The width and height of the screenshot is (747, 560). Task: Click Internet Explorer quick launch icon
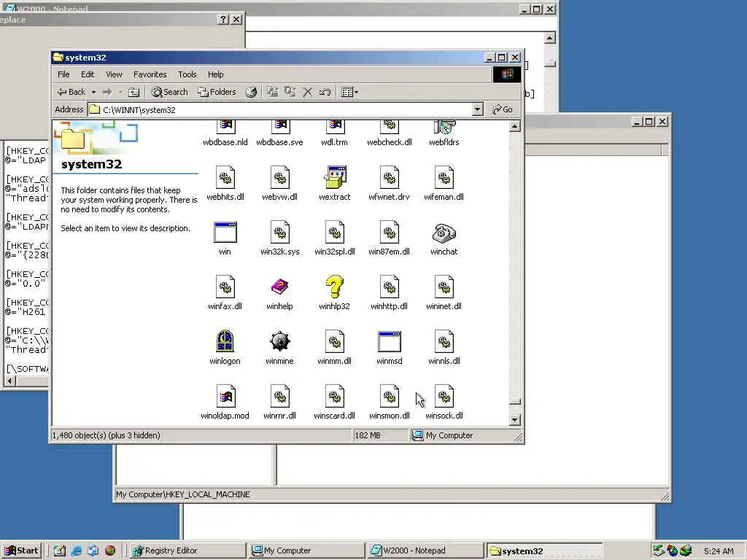[x=76, y=551]
